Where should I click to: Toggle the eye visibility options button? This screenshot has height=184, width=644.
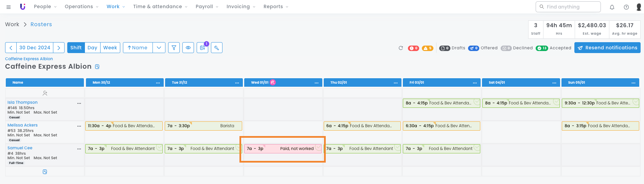[x=188, y=48]
